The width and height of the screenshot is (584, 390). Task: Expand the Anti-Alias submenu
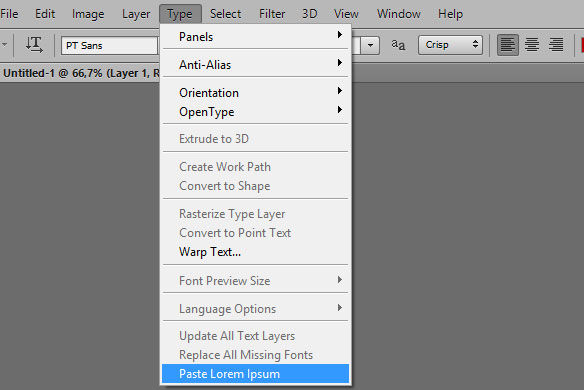click(x=256, y=64)
